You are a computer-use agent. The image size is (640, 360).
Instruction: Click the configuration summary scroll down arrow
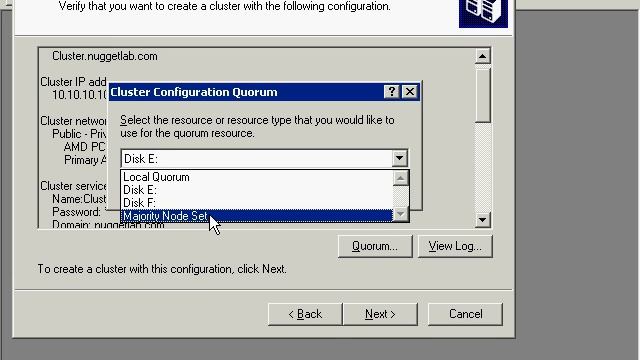pos(482,220)
